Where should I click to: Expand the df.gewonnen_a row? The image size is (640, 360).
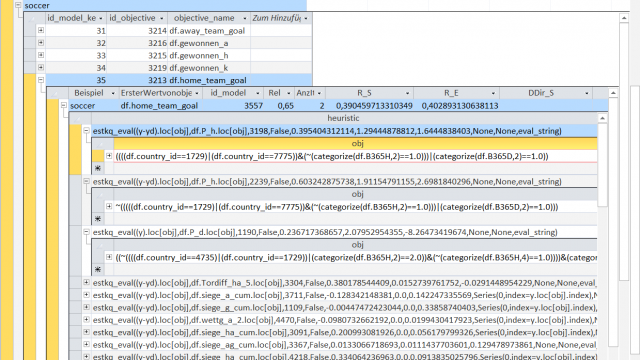coord(41,43)
